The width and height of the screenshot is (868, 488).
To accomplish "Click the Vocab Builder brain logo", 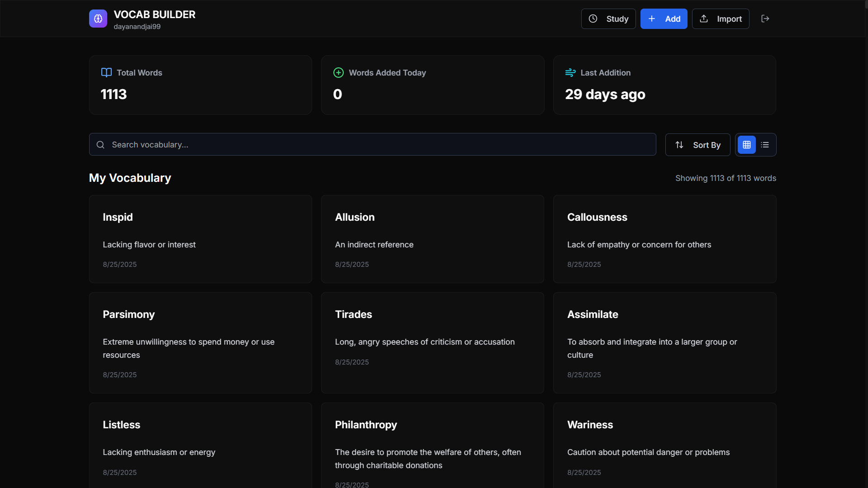I will tap(98, 19).
